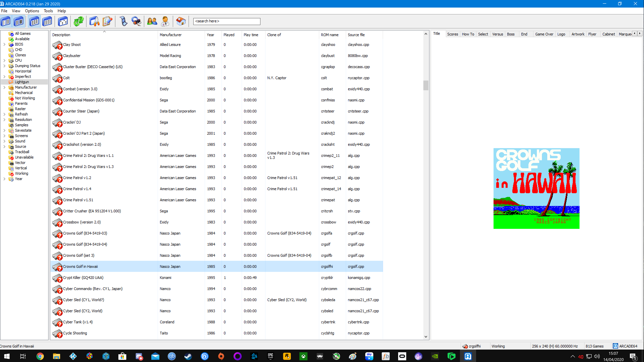The height and width of the screenshot is (362, 644).
Task: Open the clipboard checklist options icon
Action: [107, 21]
